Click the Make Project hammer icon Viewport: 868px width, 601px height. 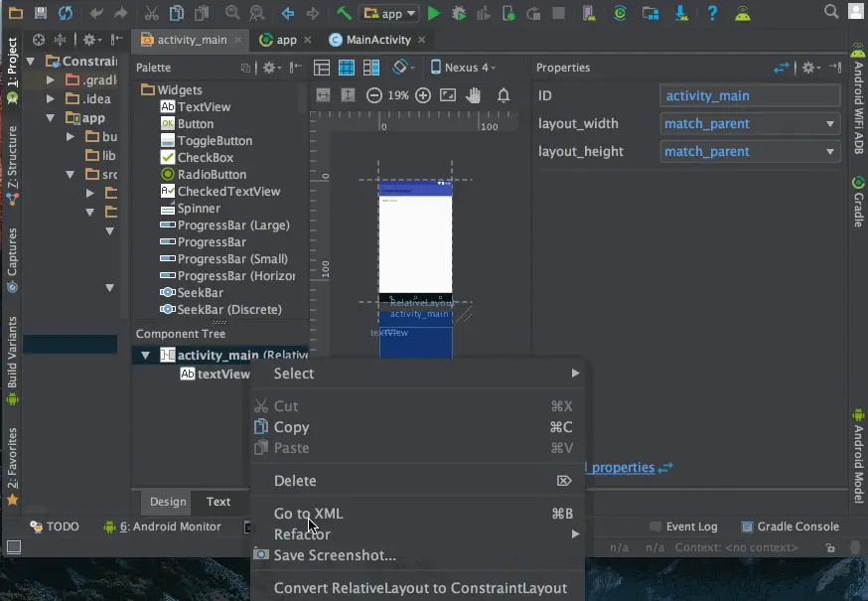[344, 14]
